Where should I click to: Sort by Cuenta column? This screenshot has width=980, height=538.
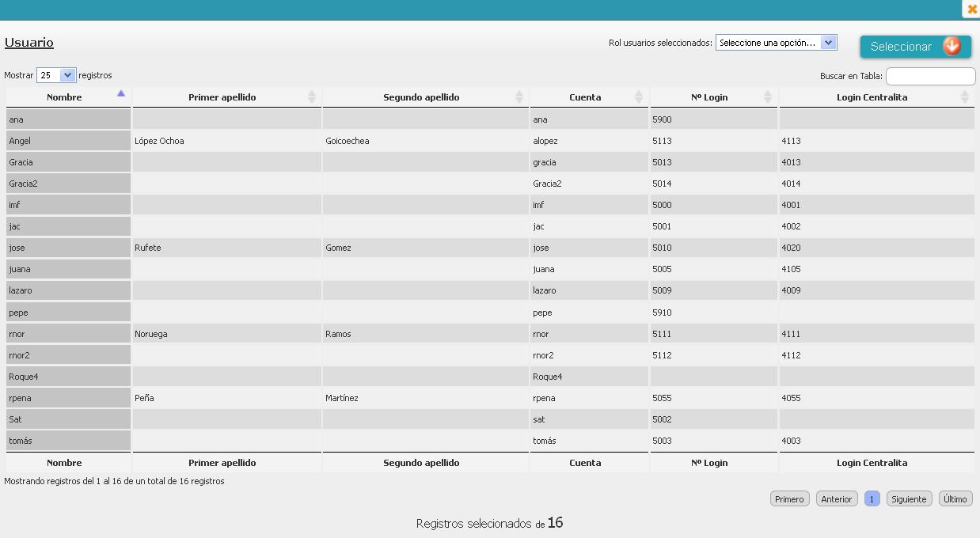[x=589, y=97]
